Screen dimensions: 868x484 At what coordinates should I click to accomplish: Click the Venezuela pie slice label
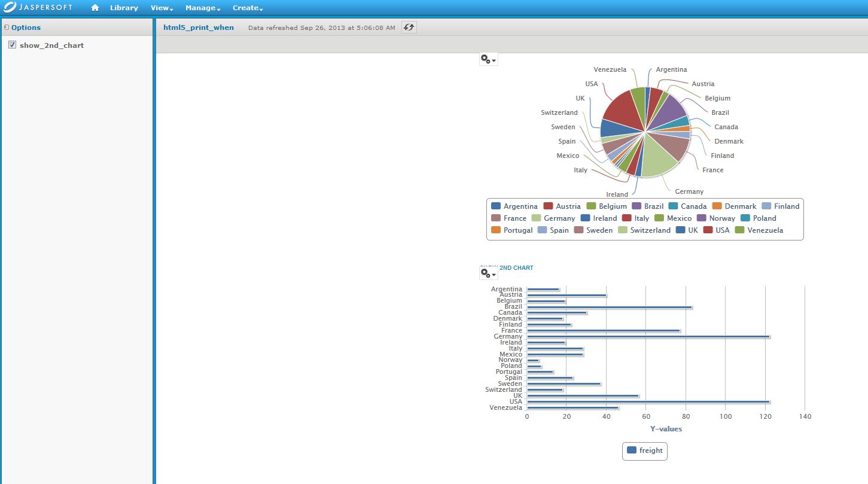610,69
